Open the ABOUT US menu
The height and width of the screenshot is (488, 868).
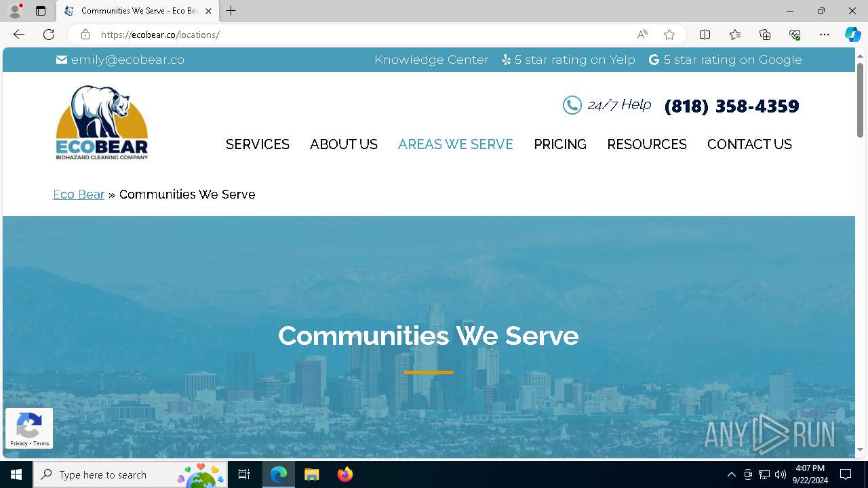[x=344, y=144]
